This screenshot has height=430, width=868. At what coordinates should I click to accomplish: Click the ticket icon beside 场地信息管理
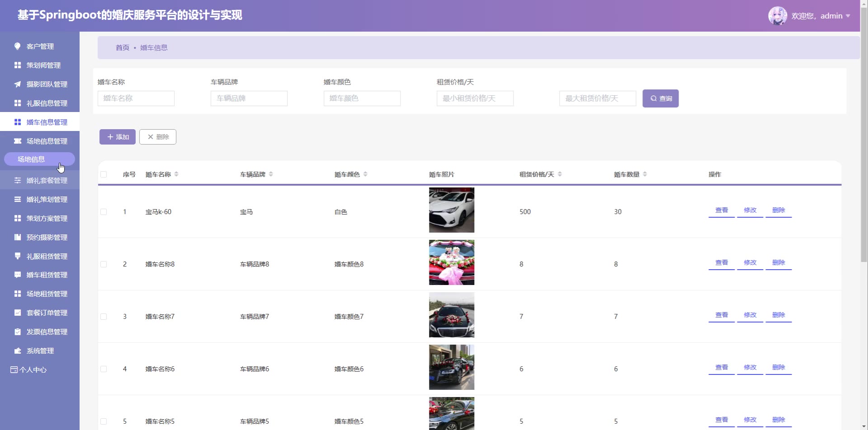pos(18,141)
